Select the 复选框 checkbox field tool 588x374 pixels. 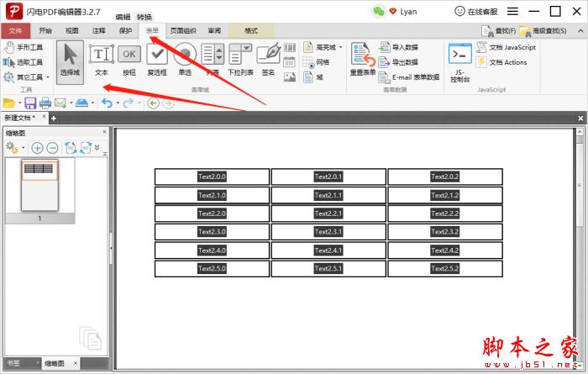click(157, 60)
